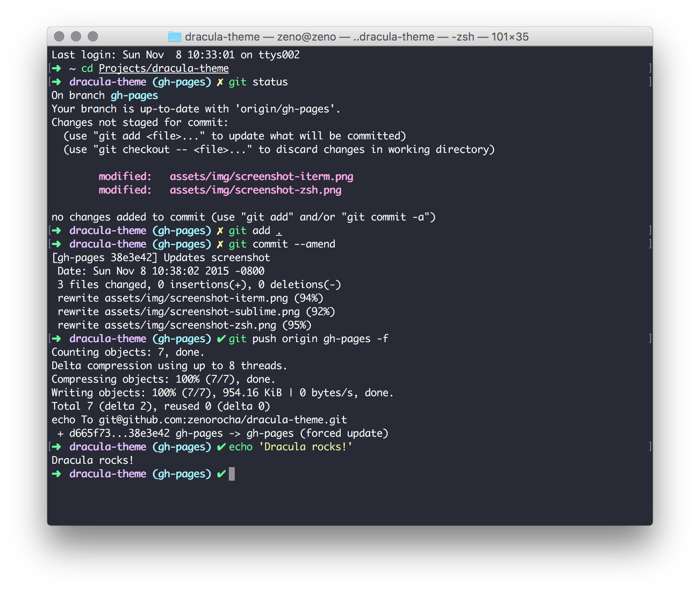This screenshot has height=593, width=700.
Task: Click the green arrow prompt on the cd line
Action: [56, 68]
